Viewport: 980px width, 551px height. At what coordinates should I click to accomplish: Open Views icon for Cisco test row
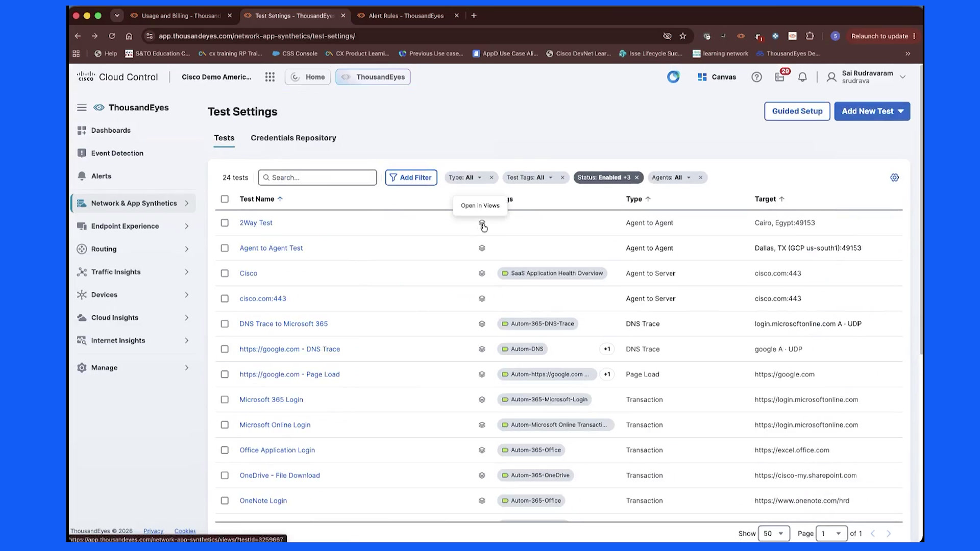pyautogui.click(x=481, y=273)
